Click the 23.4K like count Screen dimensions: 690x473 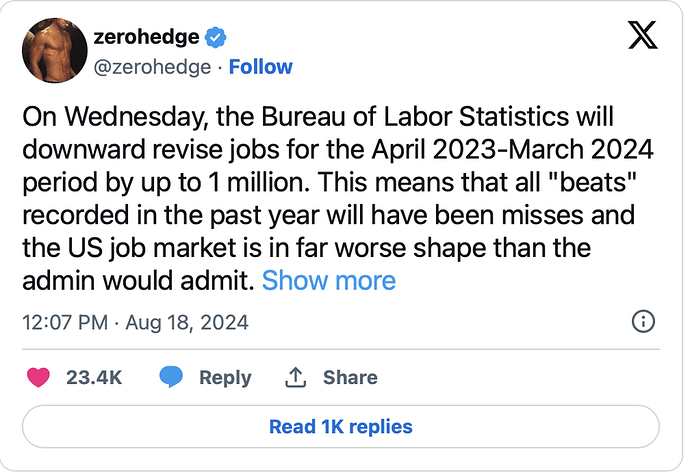click(x=94, y=378)
